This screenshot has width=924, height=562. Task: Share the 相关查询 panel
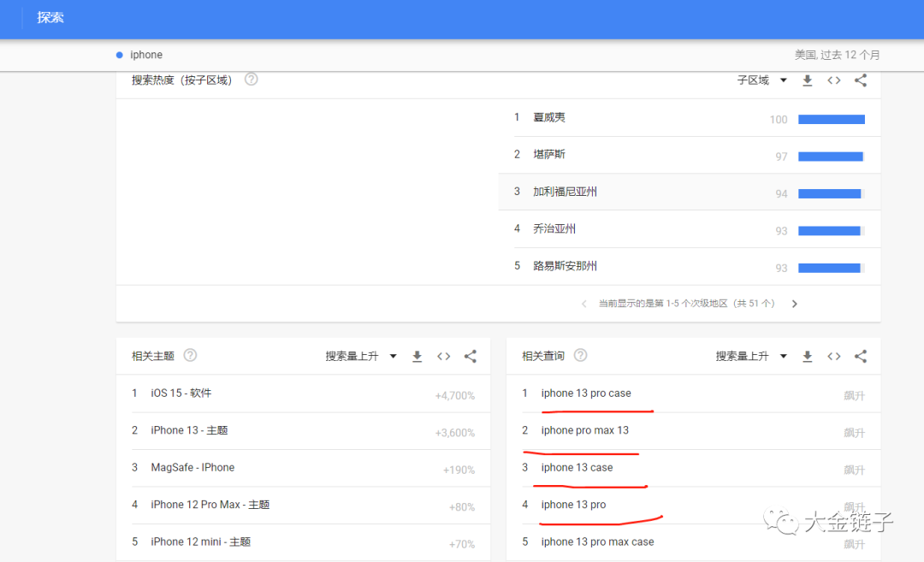861,357
